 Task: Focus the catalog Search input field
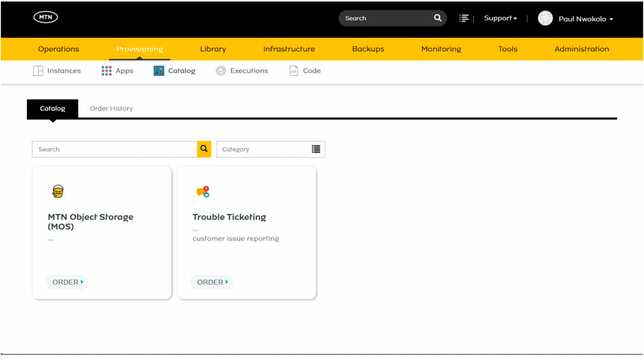(115, 149)
